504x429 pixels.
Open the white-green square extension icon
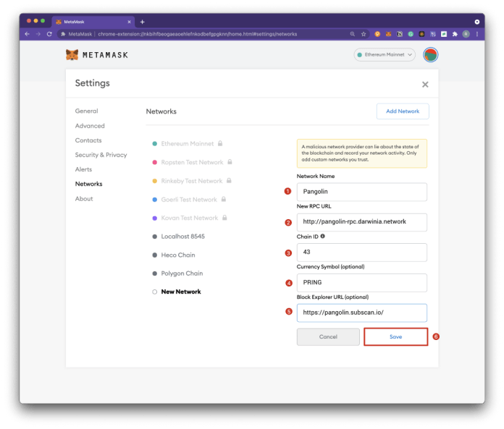tap(444, 34)
